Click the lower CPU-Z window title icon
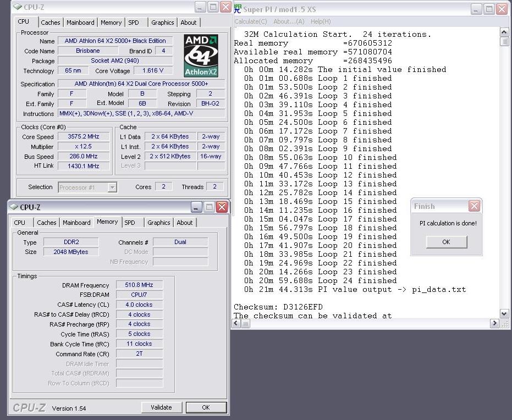This screenshot has height=420, width=512. 14,207
